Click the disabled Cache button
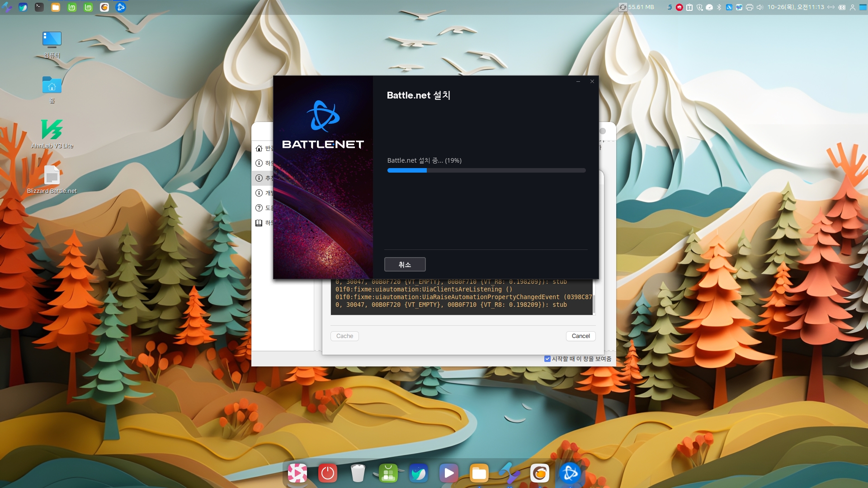The width and height of the screenshot is (868, 488). click(344, 336)
